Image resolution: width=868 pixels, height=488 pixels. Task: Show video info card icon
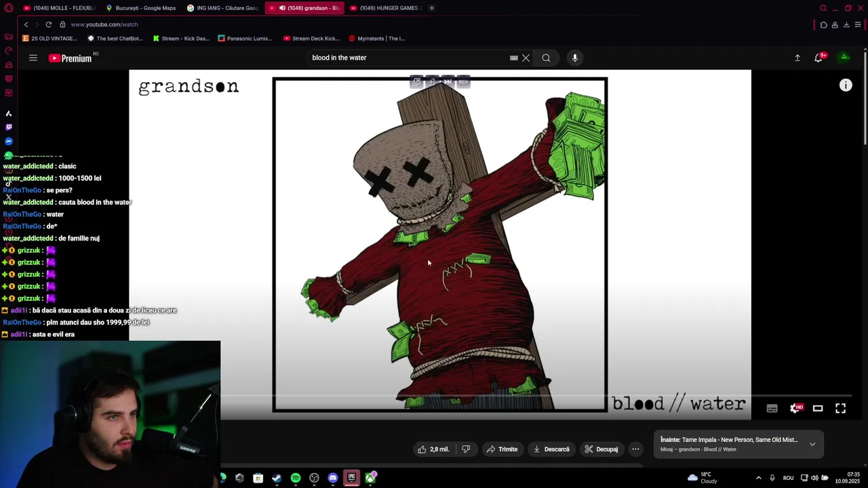pyautogui.click(x=846, y=85)
